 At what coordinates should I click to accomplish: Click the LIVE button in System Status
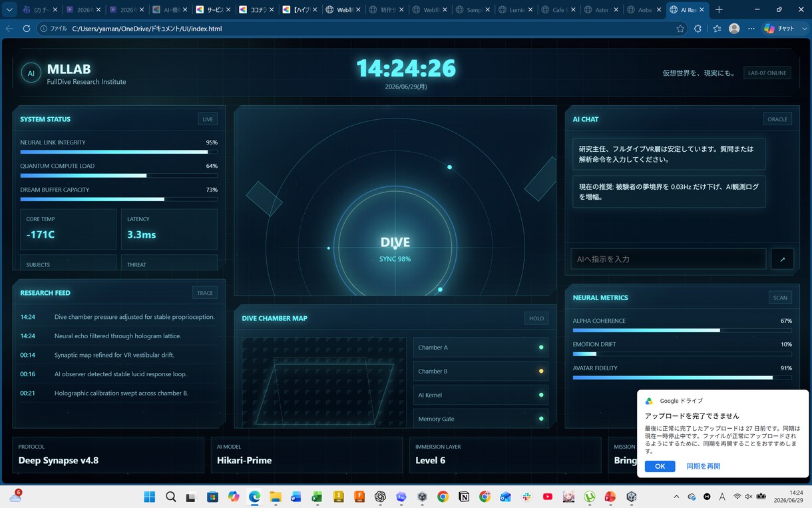click(208, 119)
